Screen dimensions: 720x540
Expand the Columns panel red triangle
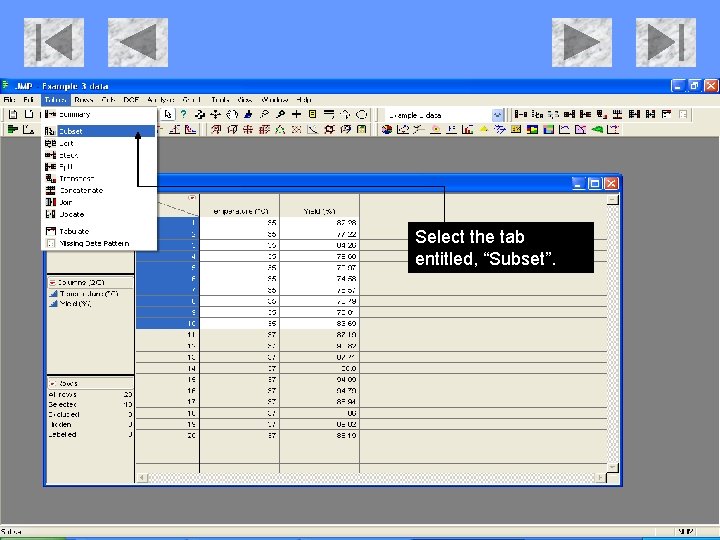click(x=52, y=282)
